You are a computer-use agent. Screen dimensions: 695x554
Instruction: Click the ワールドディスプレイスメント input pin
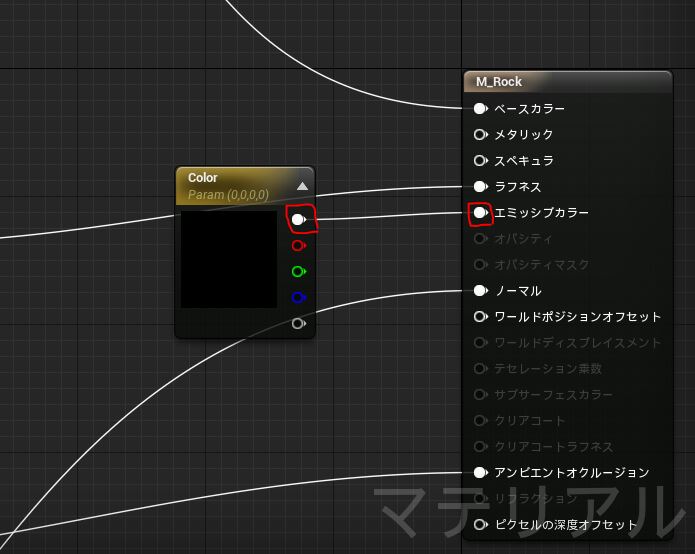pyautogui.click(x=480, y=343)
